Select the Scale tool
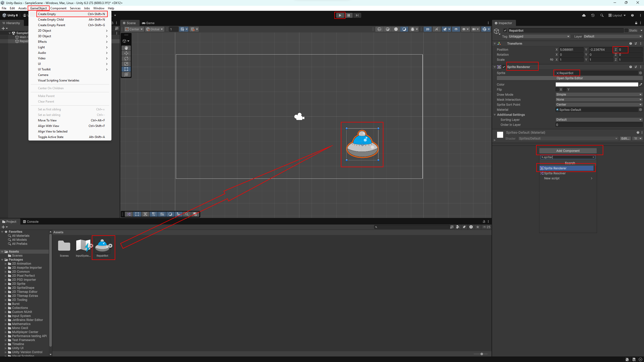Screen dimensions: 644x362 [x=126, y=64]
